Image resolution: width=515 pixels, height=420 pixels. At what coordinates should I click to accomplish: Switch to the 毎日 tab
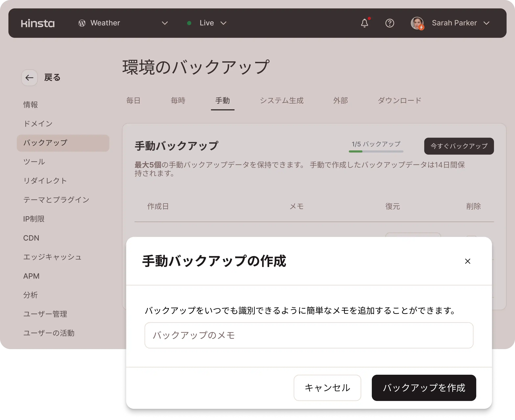coord(133,100)
